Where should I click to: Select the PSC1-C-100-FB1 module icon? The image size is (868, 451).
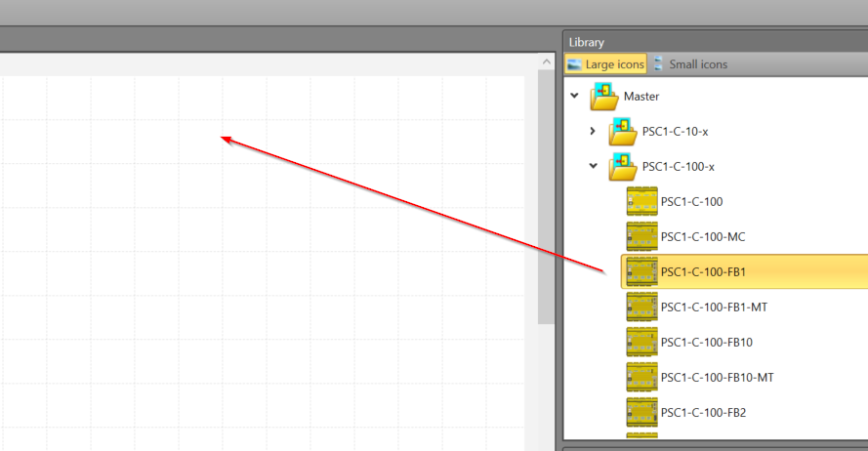pyautogui.click(x=642, y=271)
